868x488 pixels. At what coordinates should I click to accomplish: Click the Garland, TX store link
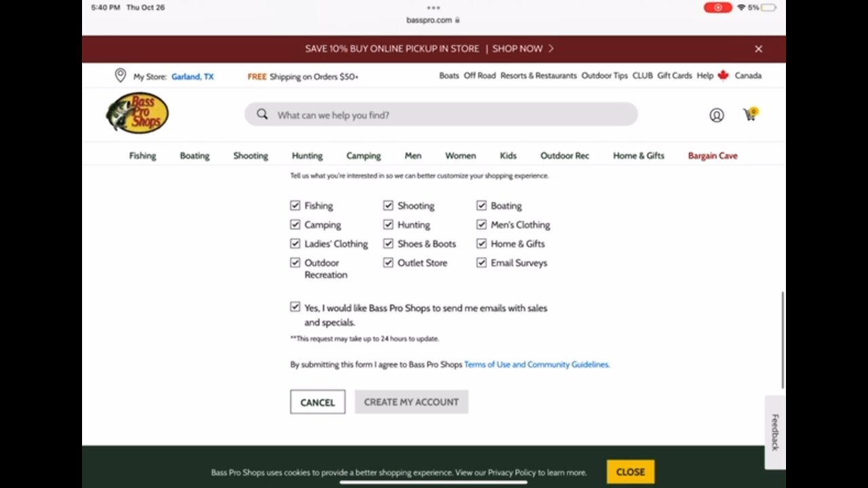pyautogui.click(x=193, y=77)
